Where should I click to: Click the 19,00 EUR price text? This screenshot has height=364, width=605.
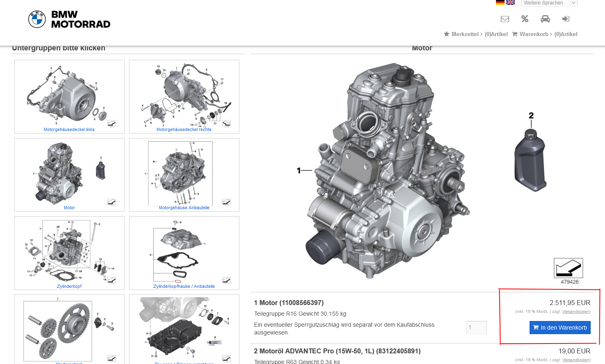575,351
